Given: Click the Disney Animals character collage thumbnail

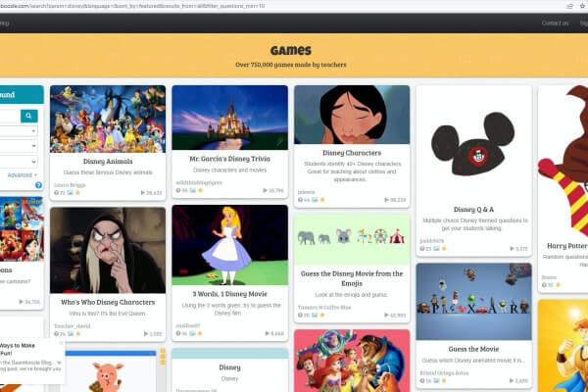Looking at the screenshot, I should click(108, 119).
